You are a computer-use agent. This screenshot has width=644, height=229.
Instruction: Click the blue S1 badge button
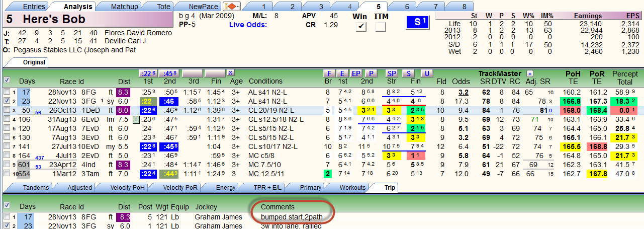click(x=419, y=23)
